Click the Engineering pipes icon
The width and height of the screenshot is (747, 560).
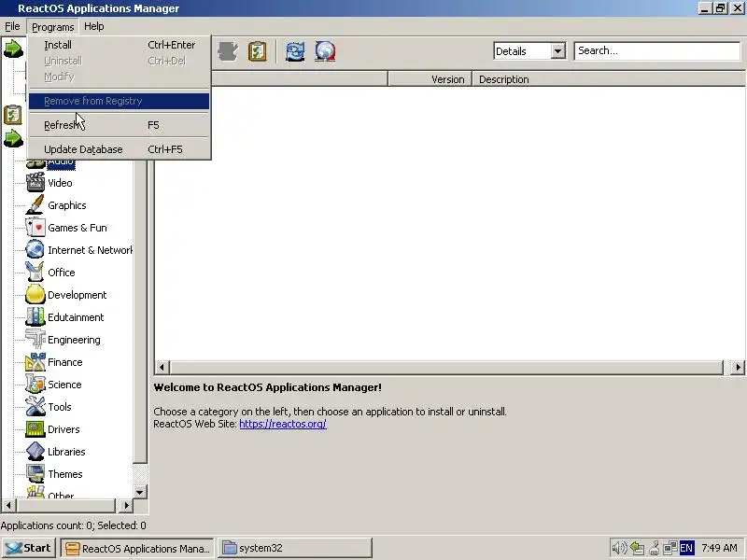coord(35,339)
